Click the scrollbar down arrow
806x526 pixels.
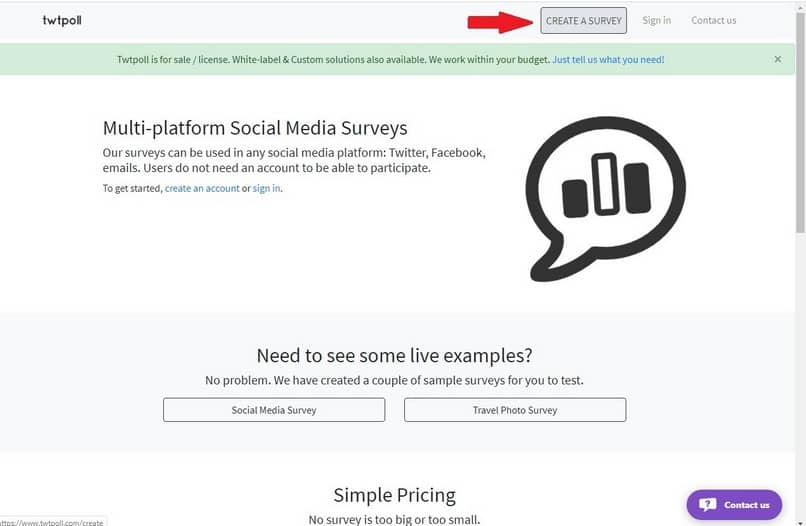(x=800, y=522)
